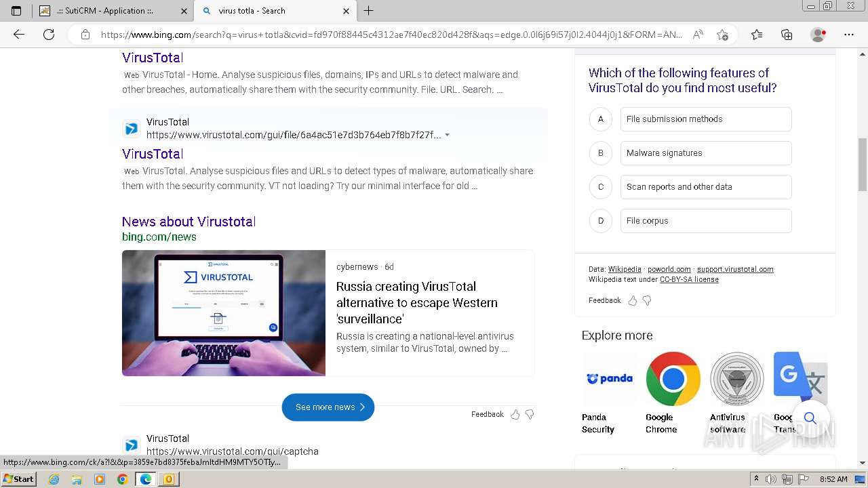
Task: Thumbs down news Feedback icon
Action: [530, 414]
